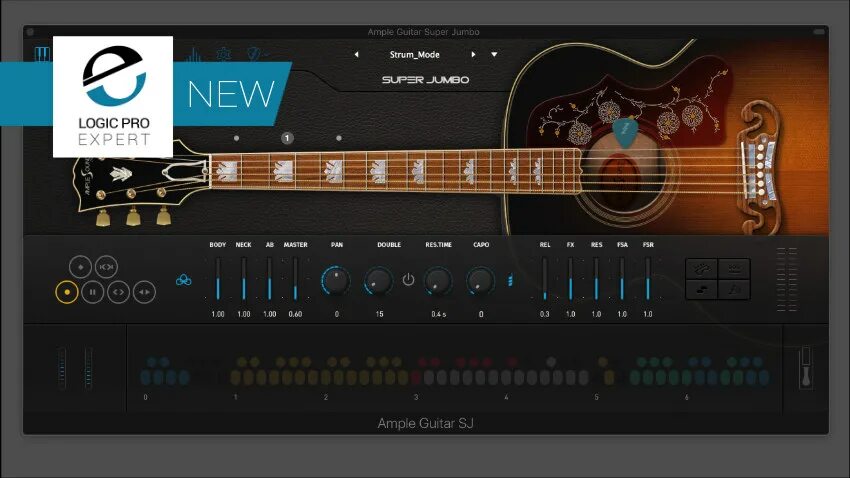Click the Ample Guitar SJ footer label
The height and width of the screenshot is (478, 850).
click(x=426, y=423)
